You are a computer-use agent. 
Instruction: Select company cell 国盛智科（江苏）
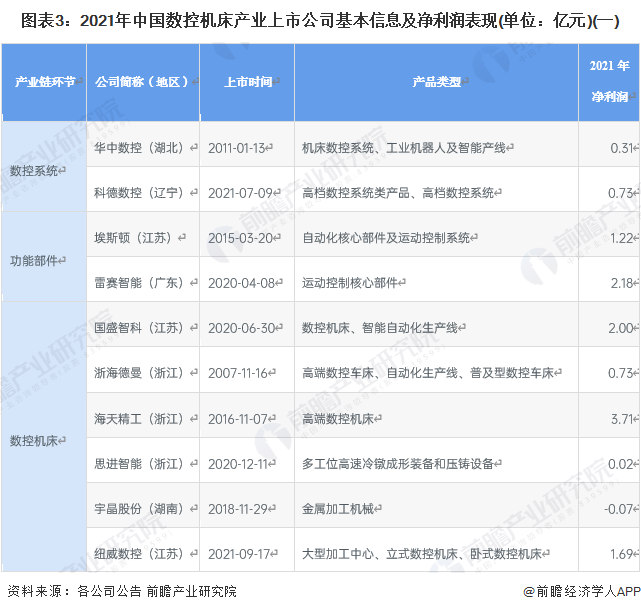pyautogui.click(x=143, y=324)
